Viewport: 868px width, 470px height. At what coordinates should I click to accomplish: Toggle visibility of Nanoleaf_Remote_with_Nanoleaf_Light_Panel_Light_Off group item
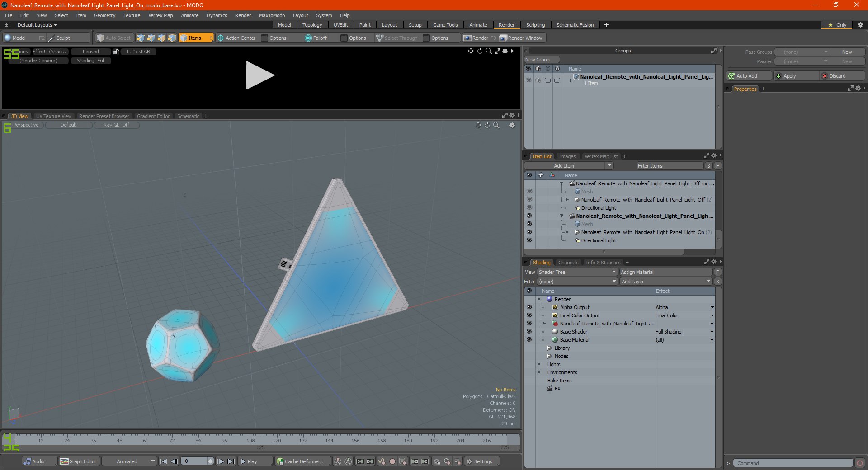click(x=529, y=200)
